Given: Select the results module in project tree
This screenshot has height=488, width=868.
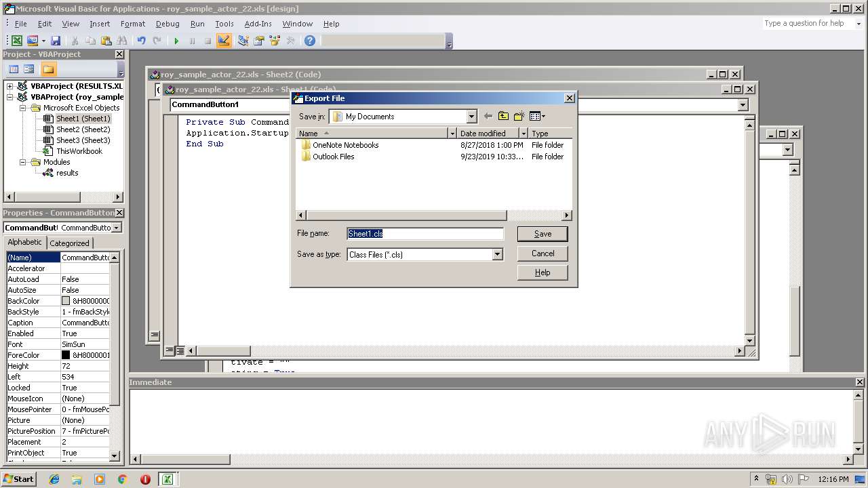Looking at the screenshot, I should coord(66,173).
